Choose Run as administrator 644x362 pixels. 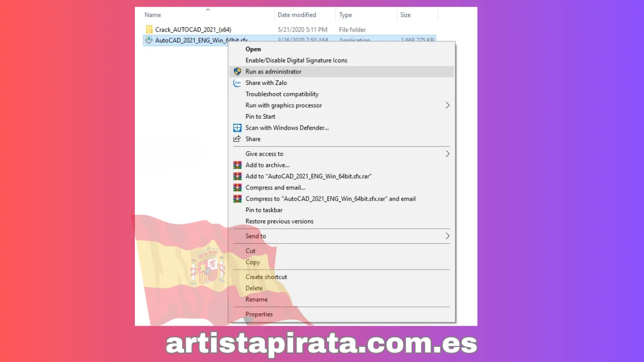342,71
